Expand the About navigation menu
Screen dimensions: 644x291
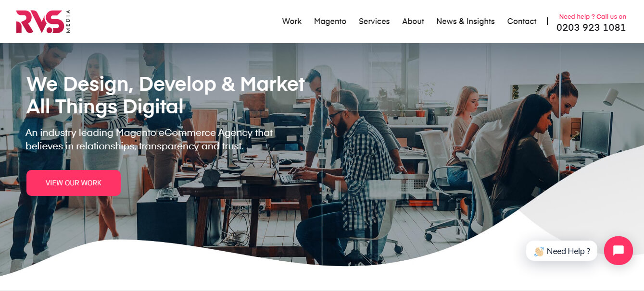click(x=413, y=21)
